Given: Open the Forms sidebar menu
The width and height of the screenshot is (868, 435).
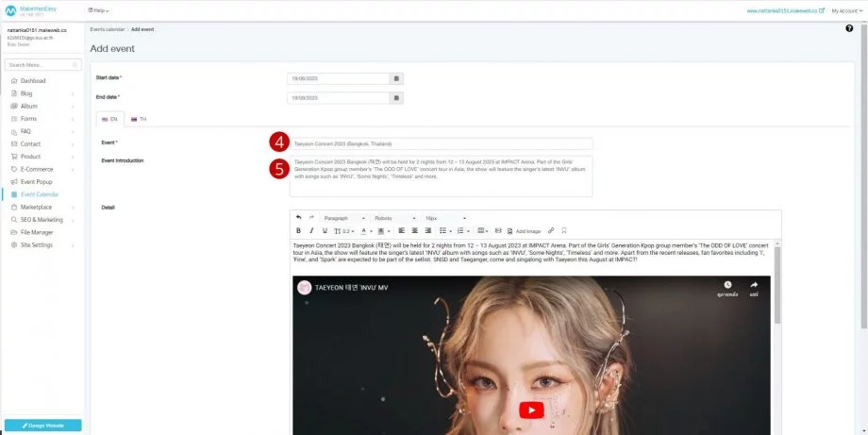Looking at the screenshot, I should [42, 119].
